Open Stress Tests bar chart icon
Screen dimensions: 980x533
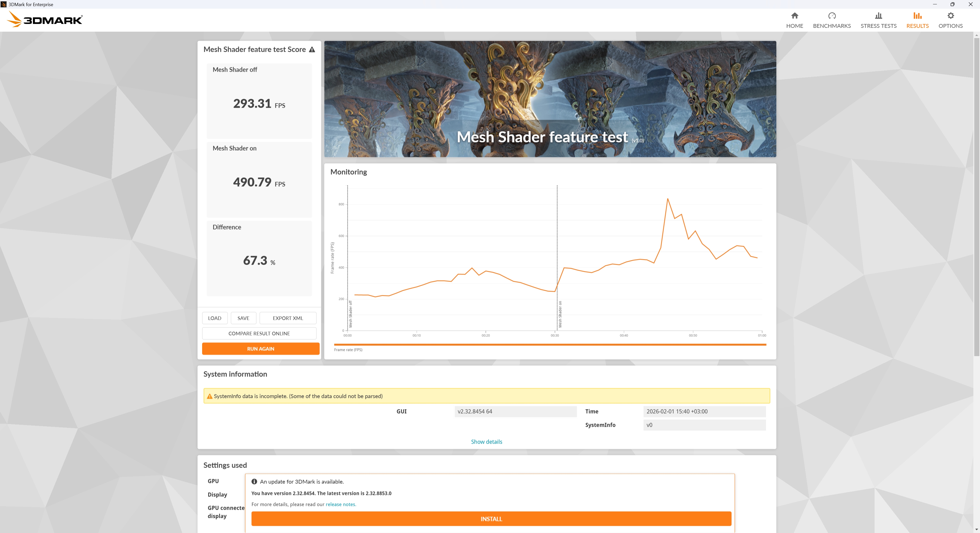coord(878,16)
